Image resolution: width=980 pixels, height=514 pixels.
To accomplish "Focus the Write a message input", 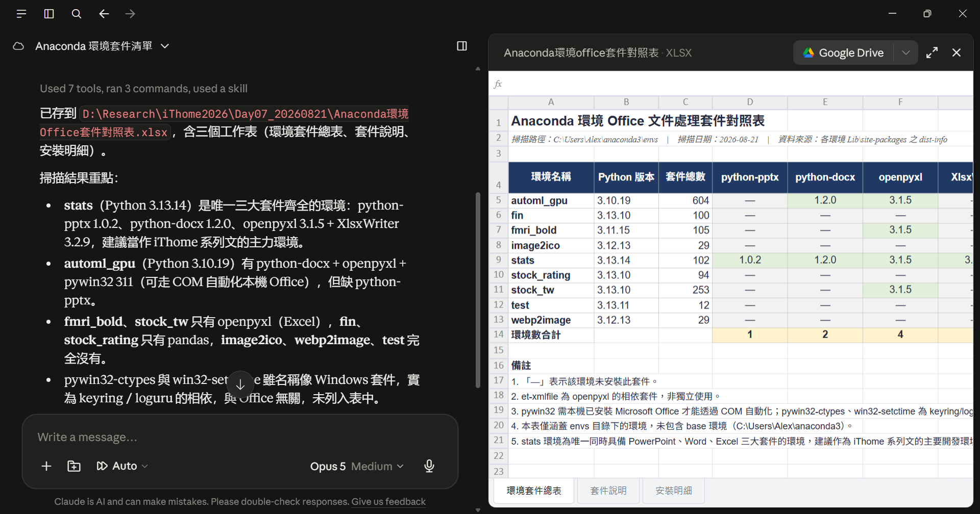I will coord(239,437).
